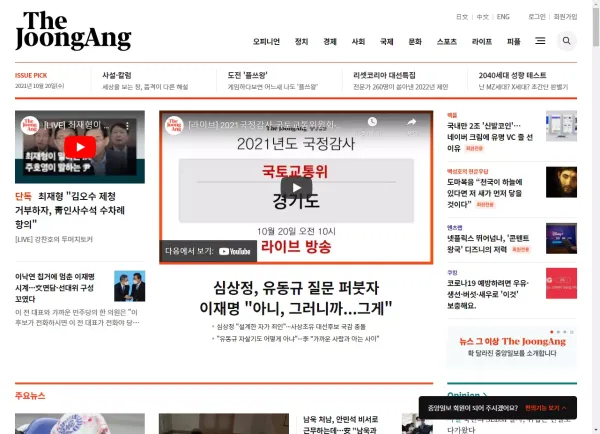Click Disney+ thumbnail beside 넷플릭스 article
Screen dimensions: 600x434
[x=561, y=238]
